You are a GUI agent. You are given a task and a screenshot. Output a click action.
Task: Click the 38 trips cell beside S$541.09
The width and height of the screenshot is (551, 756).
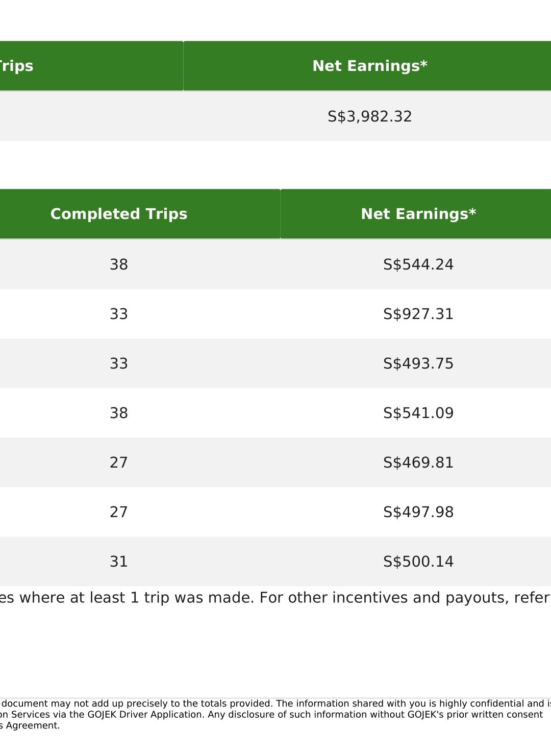(x=119, y=413)
